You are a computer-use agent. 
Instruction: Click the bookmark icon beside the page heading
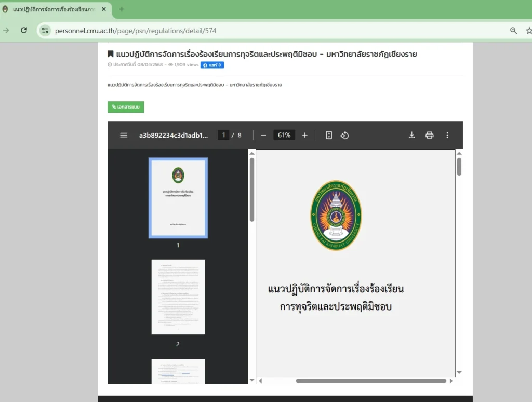[111, 54]
